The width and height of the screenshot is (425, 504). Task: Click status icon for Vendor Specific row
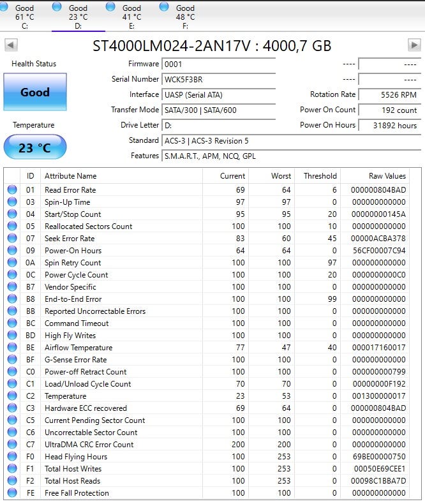[12, 286]
